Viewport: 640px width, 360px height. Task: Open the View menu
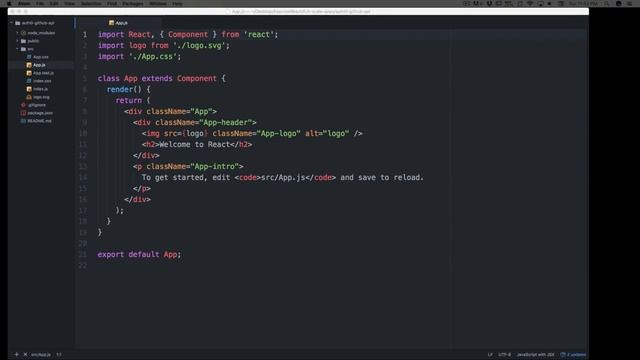point(69,4)
